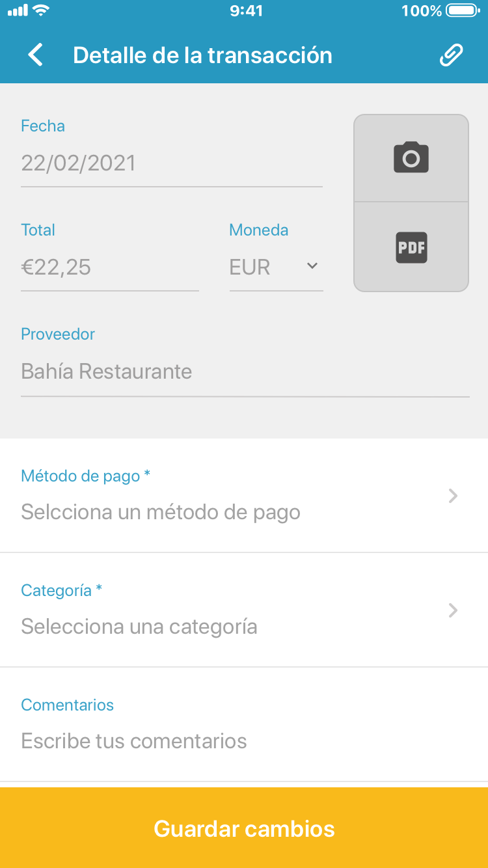This screenshot has height=868, width=488.
Task: Tap the Guardar cambios button
Action: tap(244, 828)
